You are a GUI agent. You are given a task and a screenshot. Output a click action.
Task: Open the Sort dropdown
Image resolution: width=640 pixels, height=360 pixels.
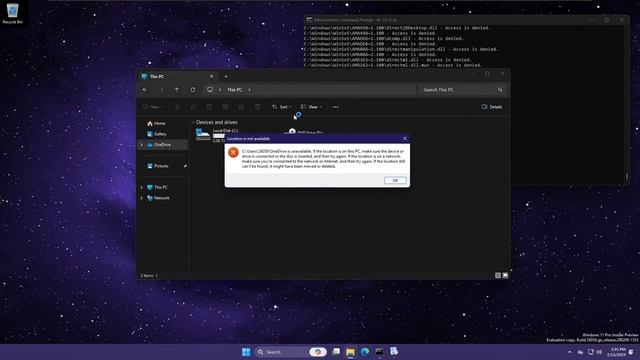[x=282, y=107]
